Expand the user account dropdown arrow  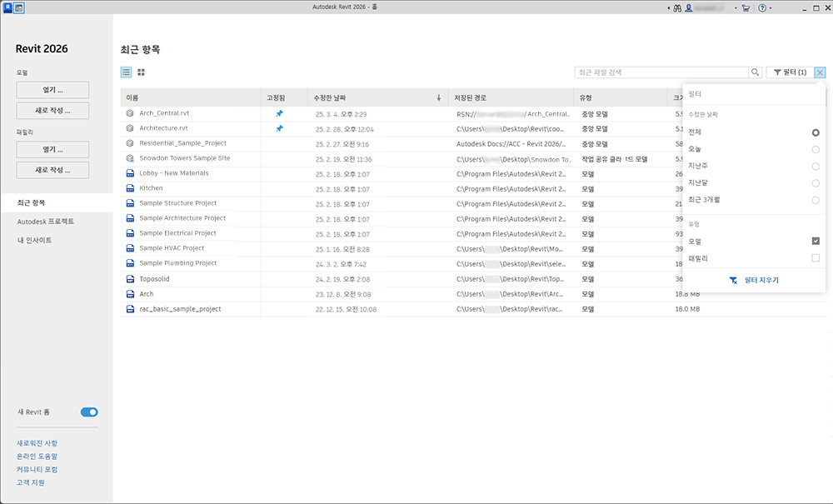736,8
